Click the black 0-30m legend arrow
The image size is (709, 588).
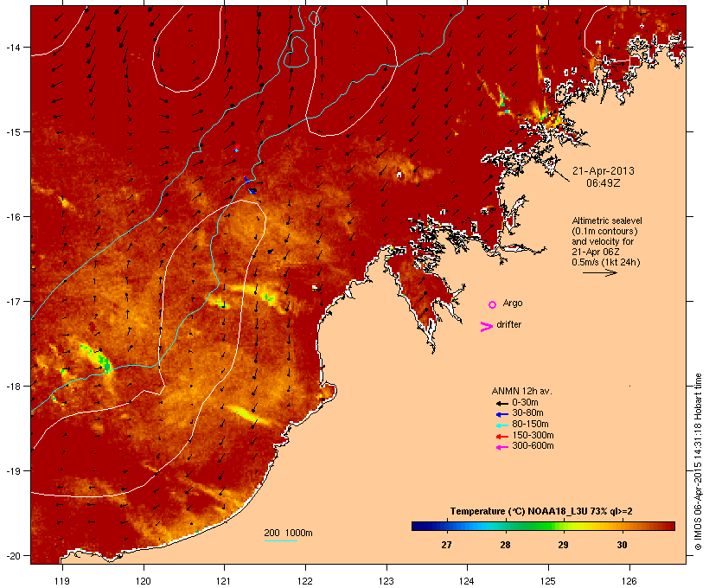[501, 404]
